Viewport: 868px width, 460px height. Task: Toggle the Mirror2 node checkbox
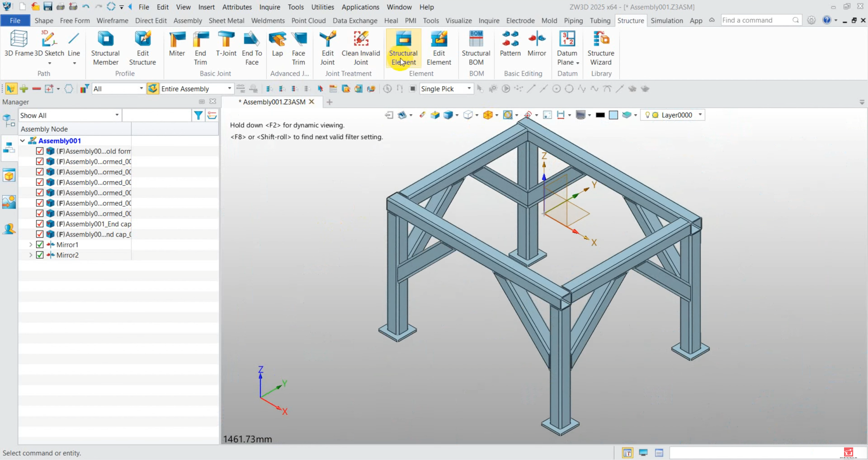click(x=39, y=255)
